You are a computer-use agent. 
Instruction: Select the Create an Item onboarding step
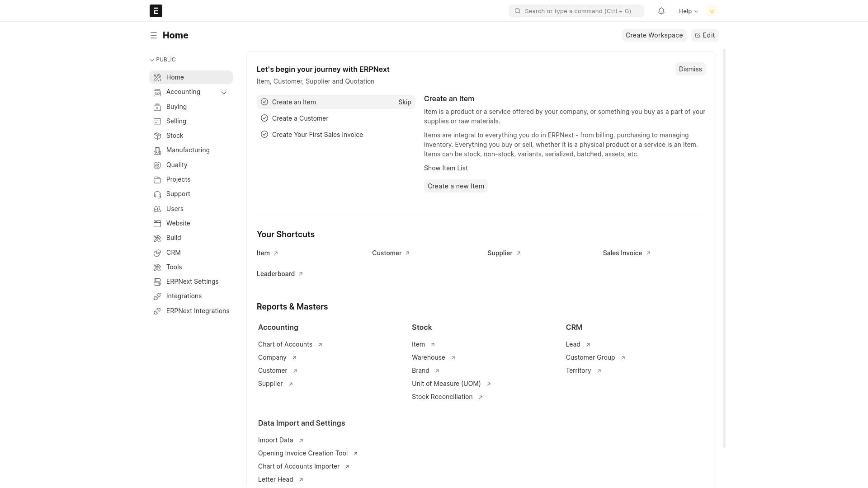[x=294, y=102]
